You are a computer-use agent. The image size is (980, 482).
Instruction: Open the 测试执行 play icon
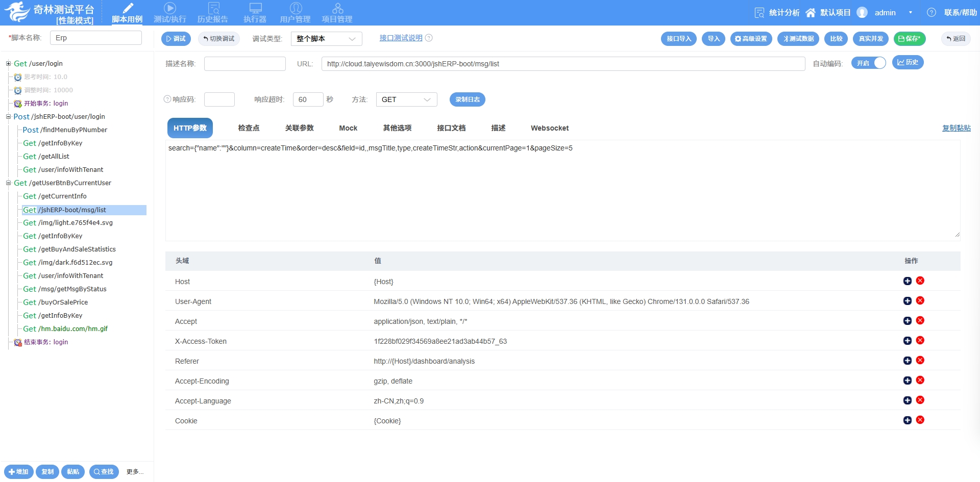[170, 9]
